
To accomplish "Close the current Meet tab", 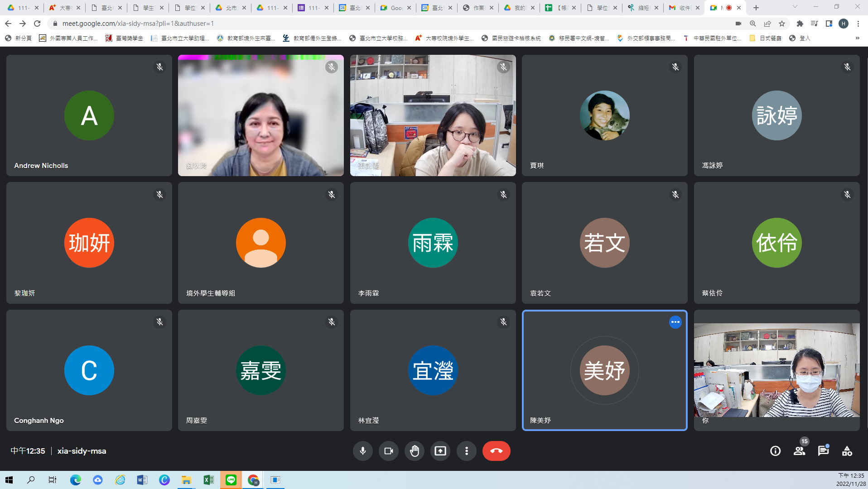I will 739,8.
